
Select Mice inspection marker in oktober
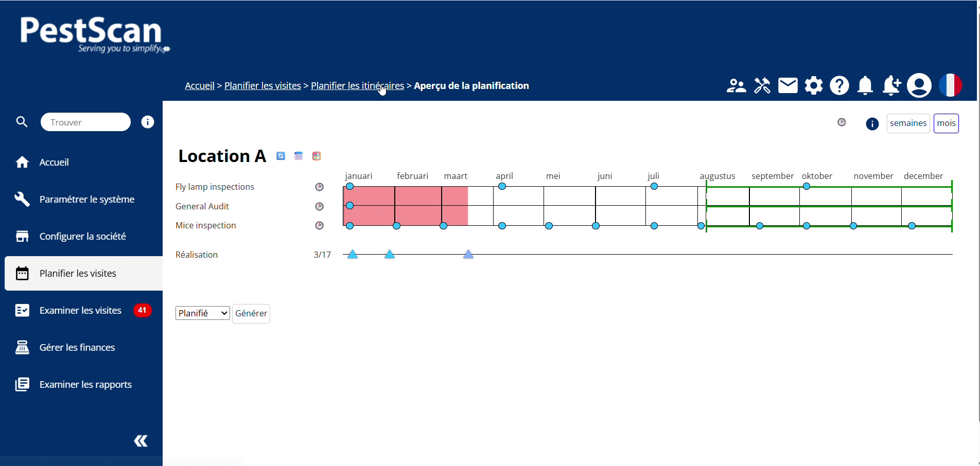click(807, 226)
